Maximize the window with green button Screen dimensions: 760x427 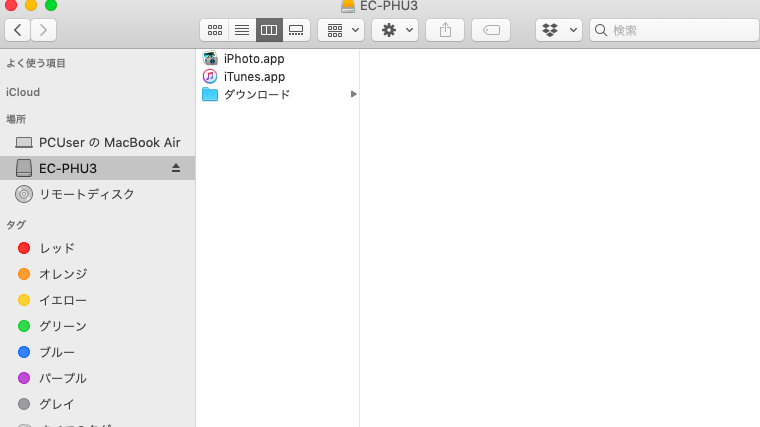click(x=51, y=5)
